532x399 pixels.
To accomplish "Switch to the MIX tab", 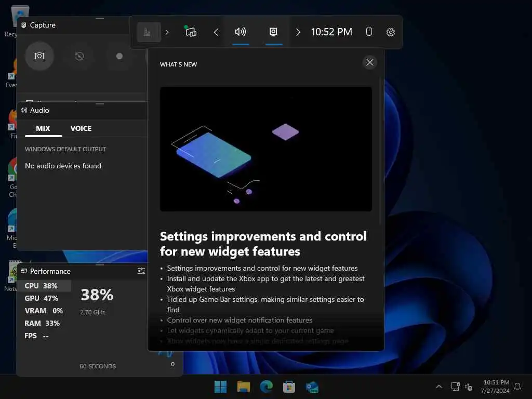I will pyautogui.click(x=43, y=128).
